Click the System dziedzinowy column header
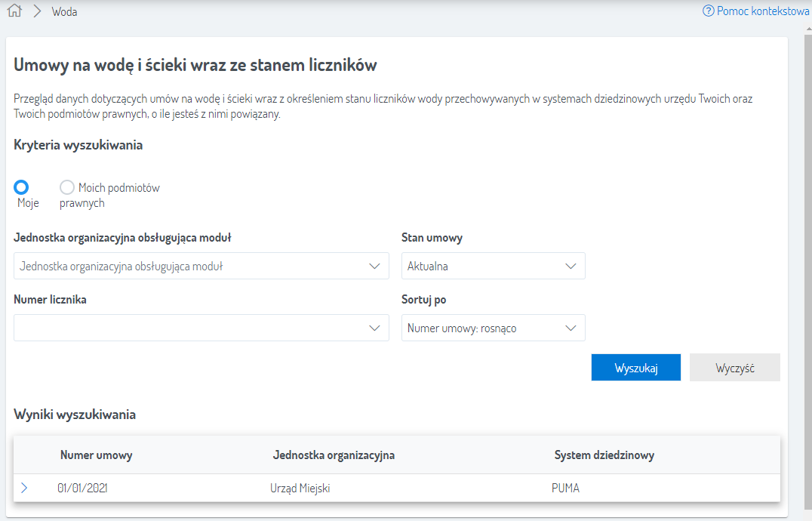The image size is (812, 521). tap(604, 455)
